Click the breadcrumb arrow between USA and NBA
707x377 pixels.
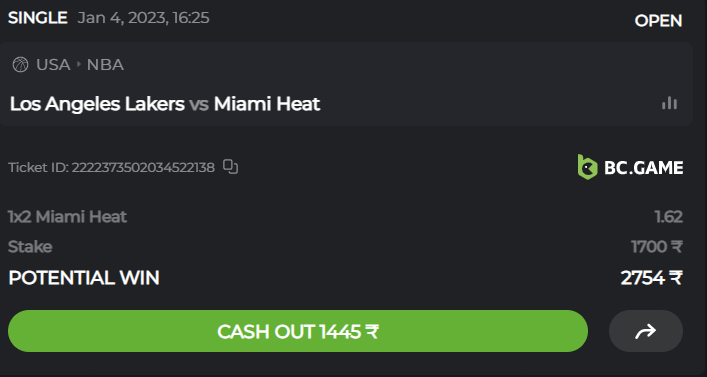(x=79, y=64)
